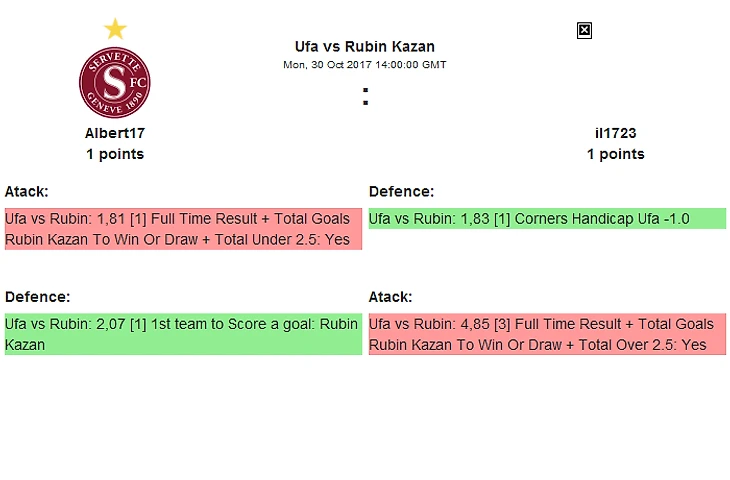730x480 pixels.
Task: Click the gold star above the club logo
Action: (116, 28)
